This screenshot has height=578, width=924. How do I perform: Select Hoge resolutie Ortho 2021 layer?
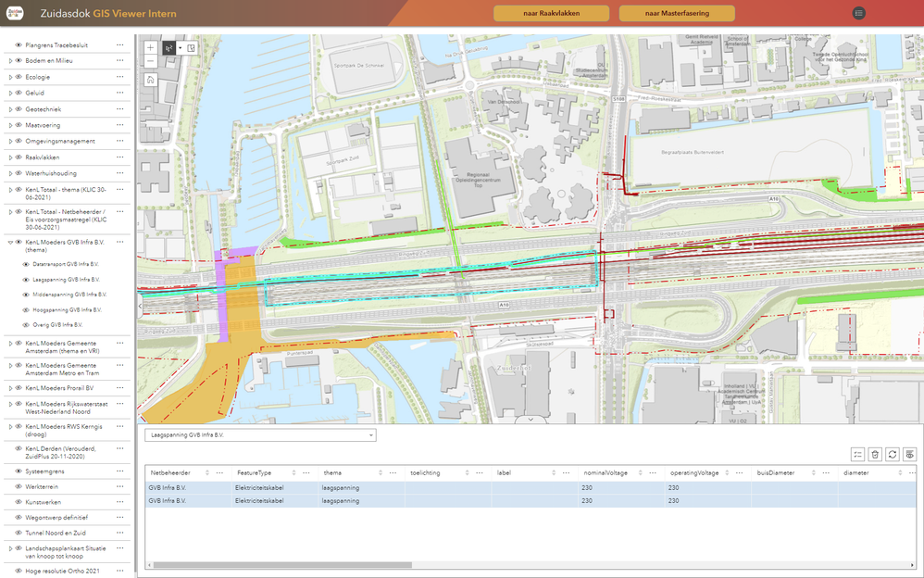[62, 571]
